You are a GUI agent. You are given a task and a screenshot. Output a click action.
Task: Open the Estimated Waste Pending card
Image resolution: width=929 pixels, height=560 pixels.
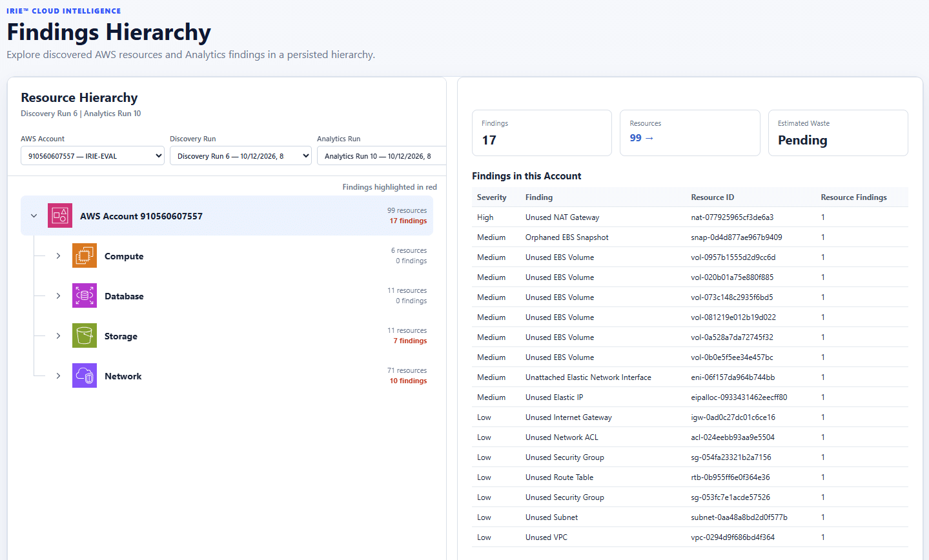[x=838, y=133]
